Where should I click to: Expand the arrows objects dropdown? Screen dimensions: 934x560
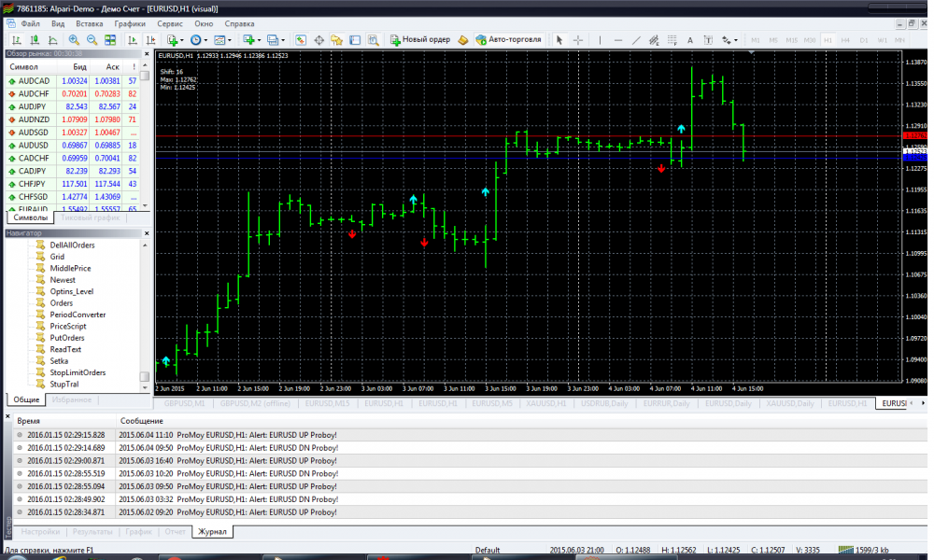point(729,40)
